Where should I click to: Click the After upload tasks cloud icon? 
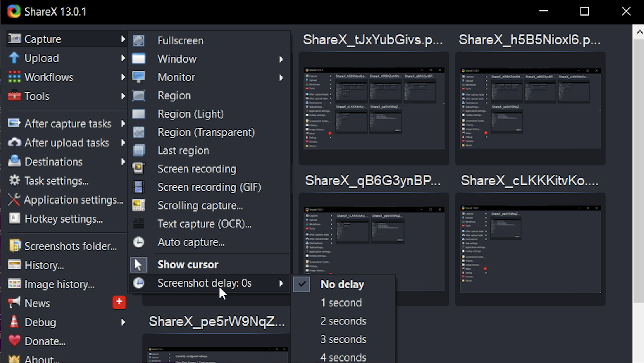click(14, 142)
